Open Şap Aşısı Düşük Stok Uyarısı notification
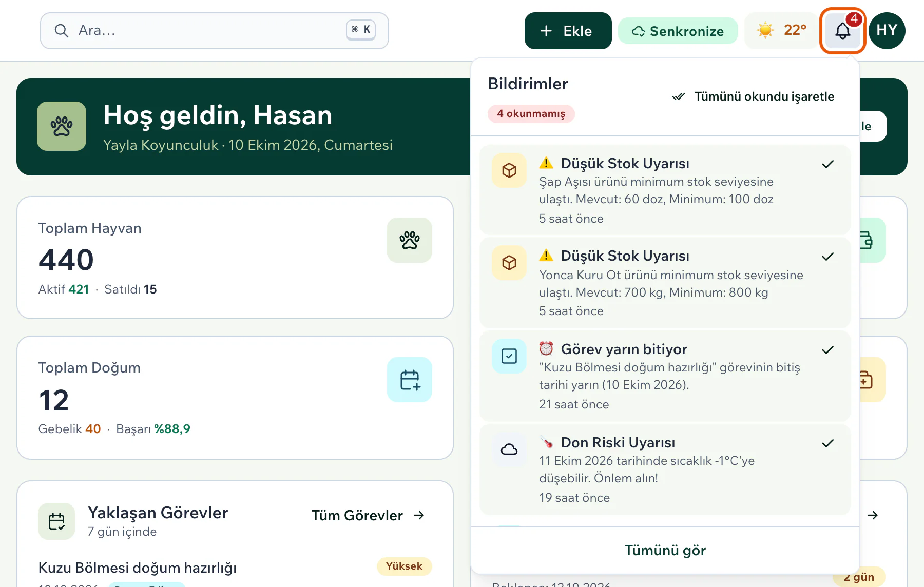 tap(665, 190)
